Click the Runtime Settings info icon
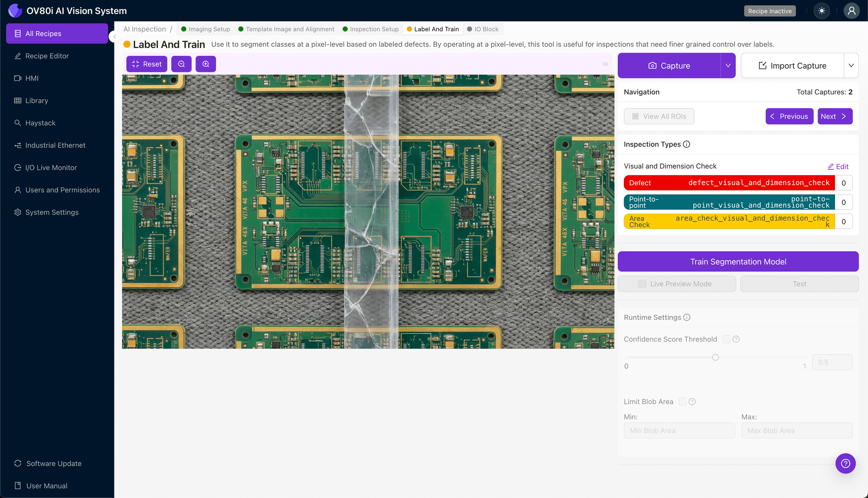This screenshot has width=868, height=498. pyautogui.click(x=687, y=317)
